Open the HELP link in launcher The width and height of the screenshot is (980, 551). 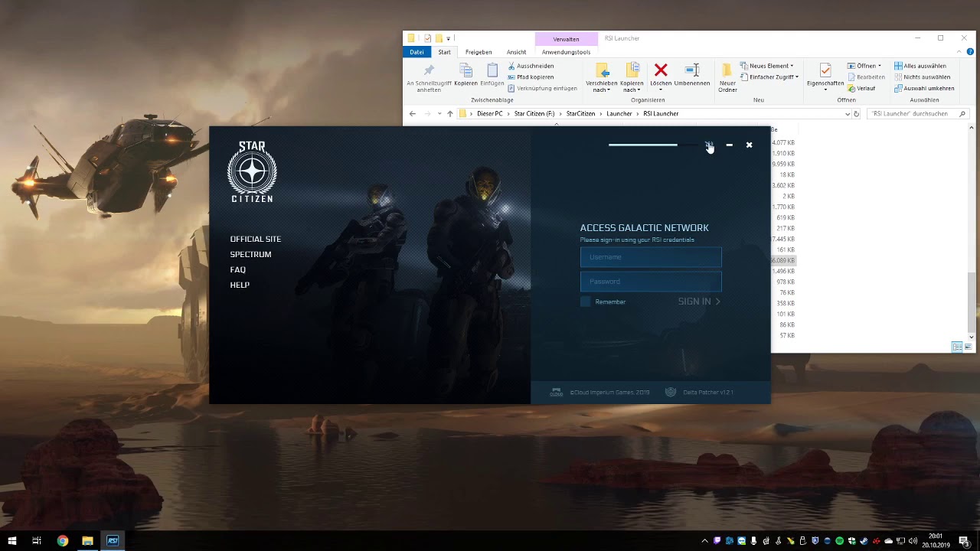(x=240, y=285)
